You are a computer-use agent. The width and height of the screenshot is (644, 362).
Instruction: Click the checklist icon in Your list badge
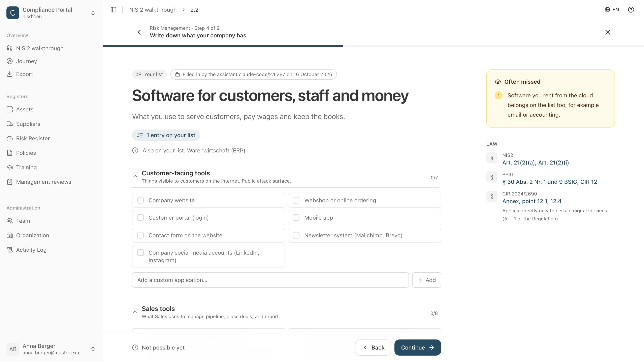click(x=139, y=74)
